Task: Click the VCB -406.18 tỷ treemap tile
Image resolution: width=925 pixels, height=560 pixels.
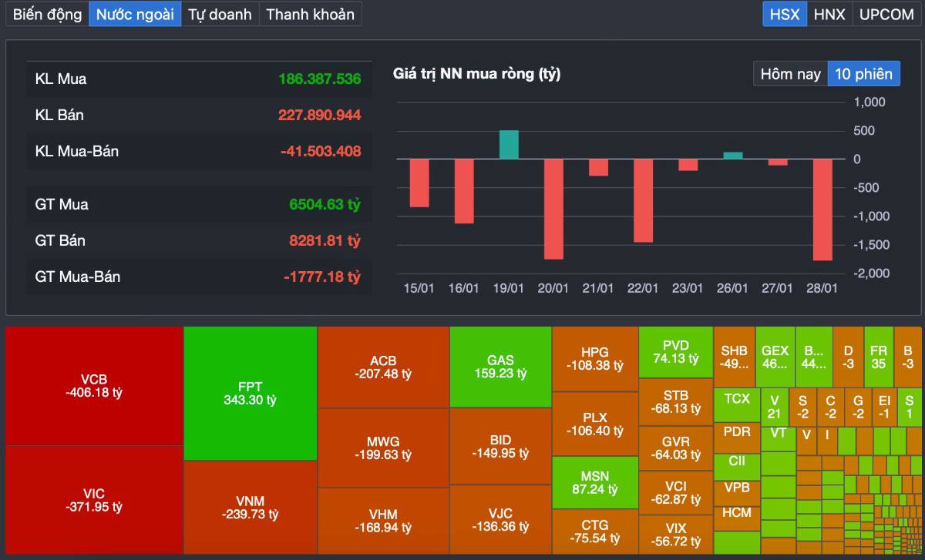Action: [x=94, y=386]
